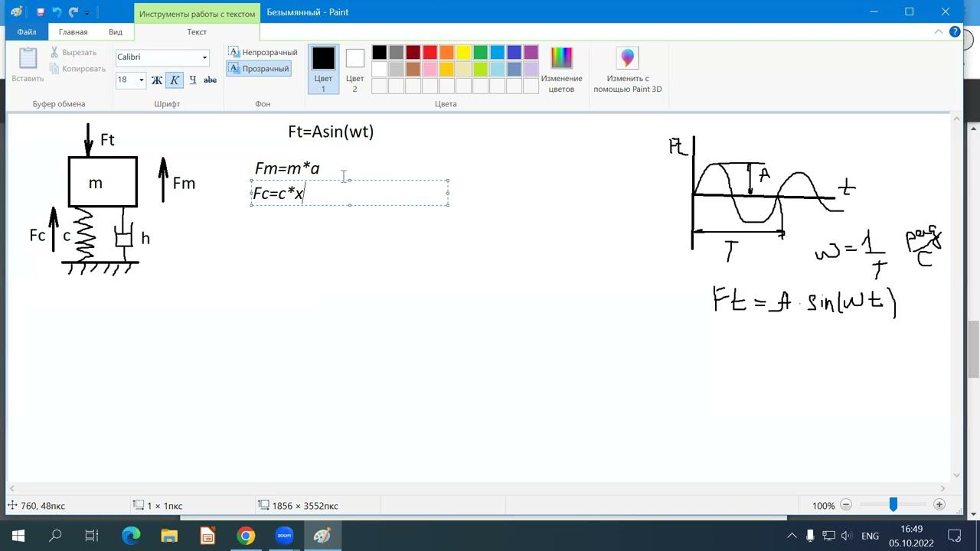980x551 pixels.
Task: Show hidden tray icons chevron
Action: click(x=792, y=536)
